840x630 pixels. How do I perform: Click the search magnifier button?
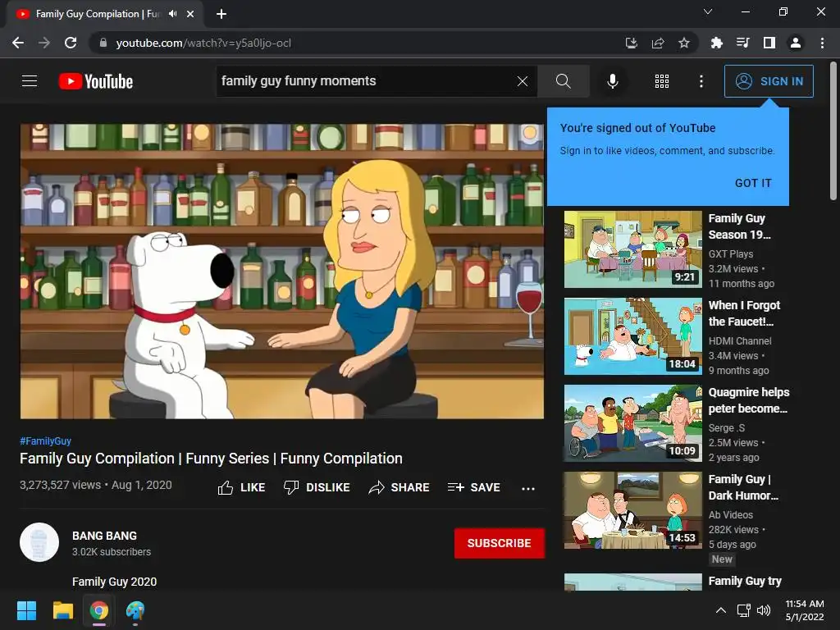pos(563,81)
